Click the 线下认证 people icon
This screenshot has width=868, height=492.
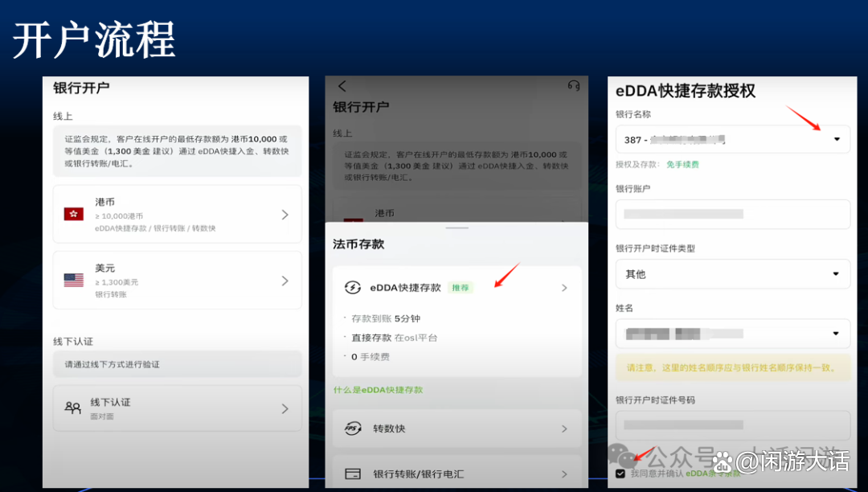(72, 408)
